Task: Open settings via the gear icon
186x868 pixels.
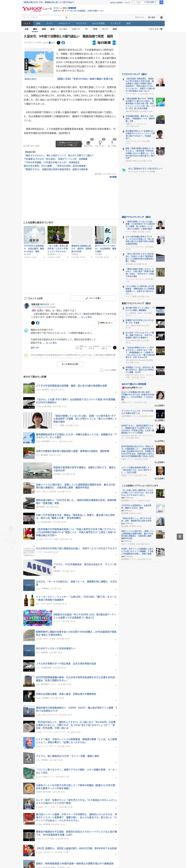Action: pos(161,18)
